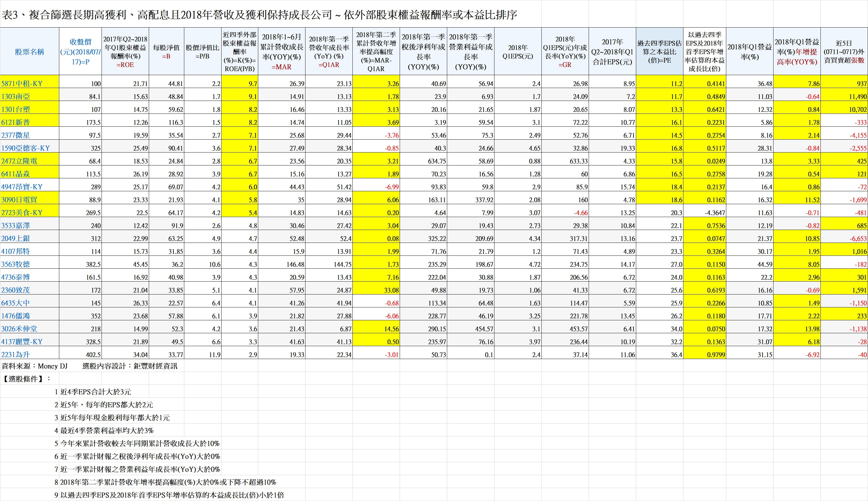Click the 2018年Q1EPS(元) header cell

tap(518, 52)
